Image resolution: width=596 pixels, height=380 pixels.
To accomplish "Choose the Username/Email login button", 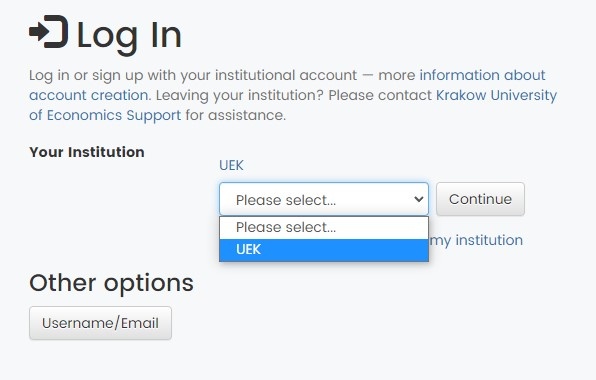I will point(100,323).
